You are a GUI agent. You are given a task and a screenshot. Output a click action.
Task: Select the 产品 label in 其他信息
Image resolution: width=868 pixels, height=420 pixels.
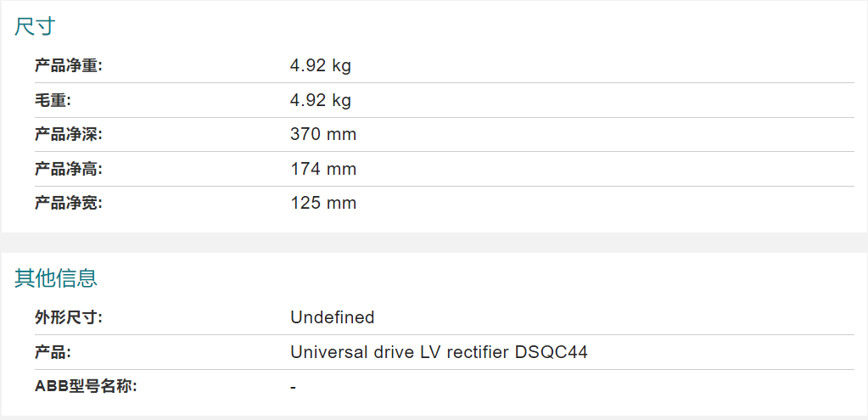(53, 352)
